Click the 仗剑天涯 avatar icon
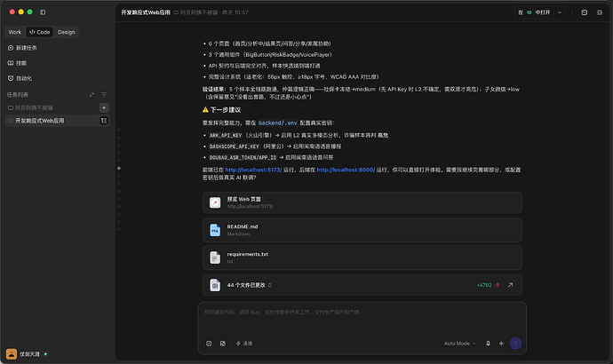 coord(12,354)
